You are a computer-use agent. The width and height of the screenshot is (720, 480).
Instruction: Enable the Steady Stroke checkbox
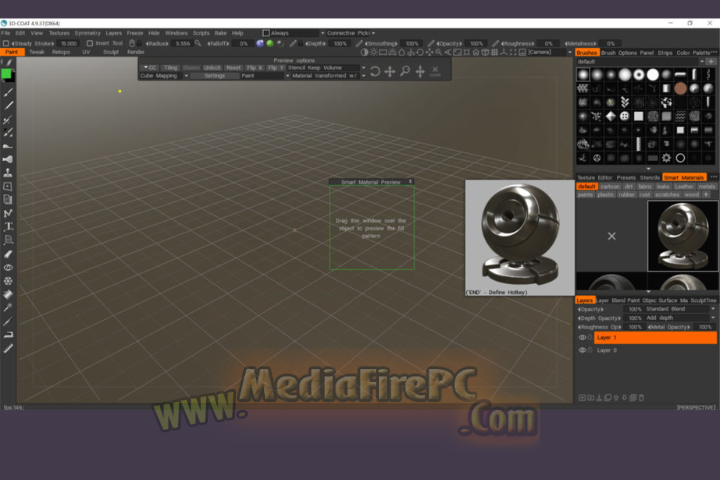[x=6, y=43]
